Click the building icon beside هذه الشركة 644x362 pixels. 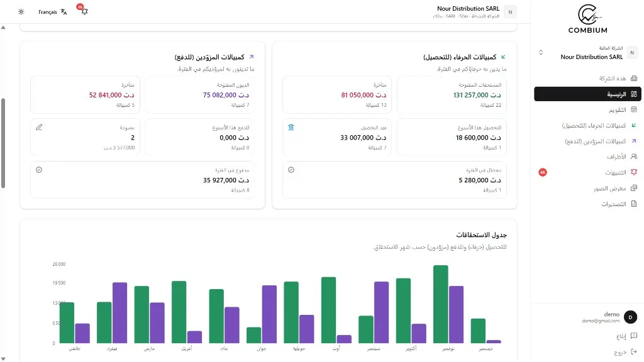634,78
